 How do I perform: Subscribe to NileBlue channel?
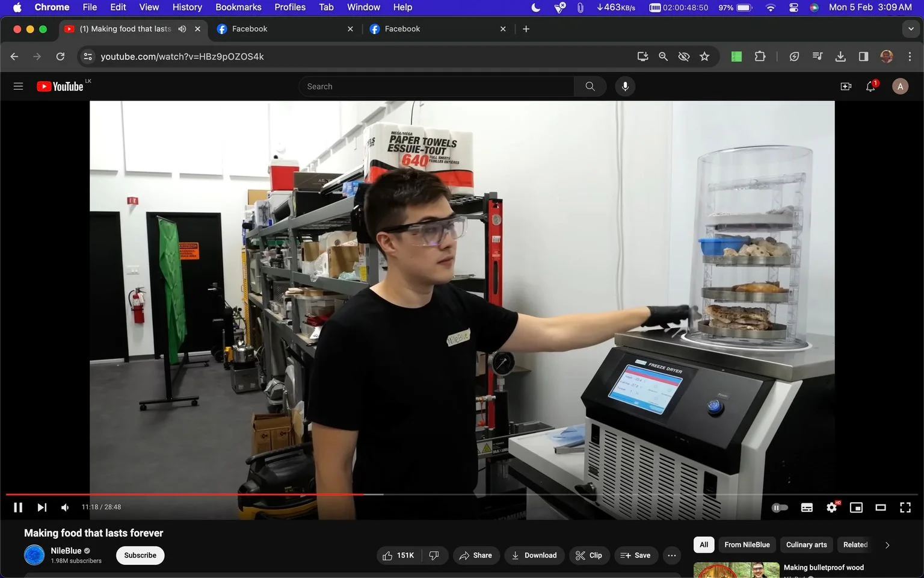[140, 555]
